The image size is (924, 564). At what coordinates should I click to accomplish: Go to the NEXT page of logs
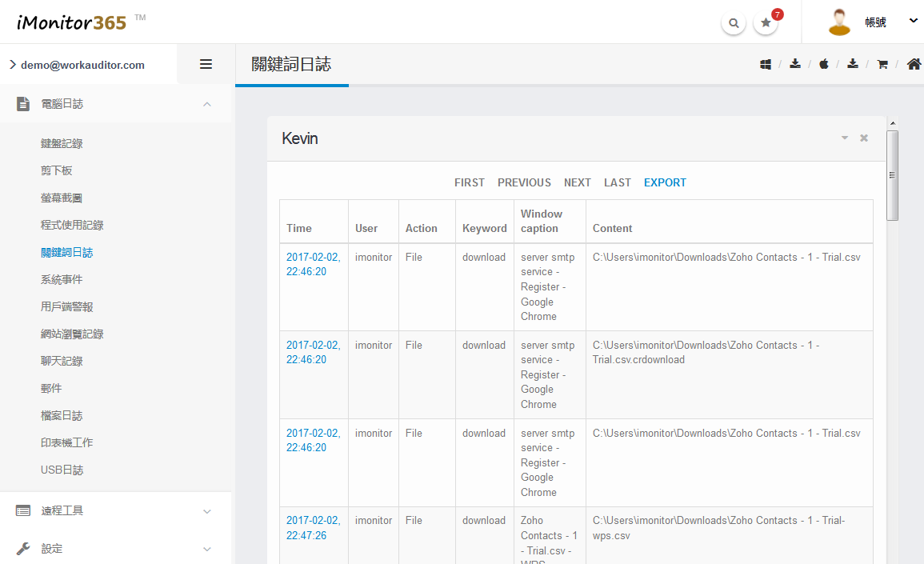577,182
